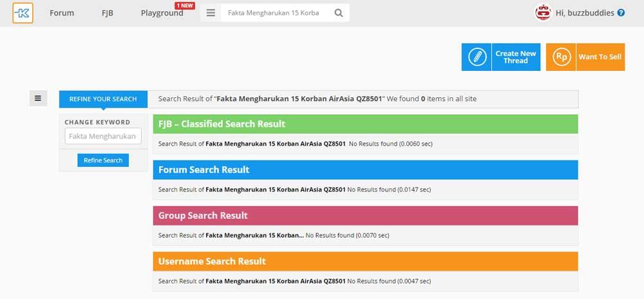
Task: Click the Forum Search Result header
Action: 366,169
